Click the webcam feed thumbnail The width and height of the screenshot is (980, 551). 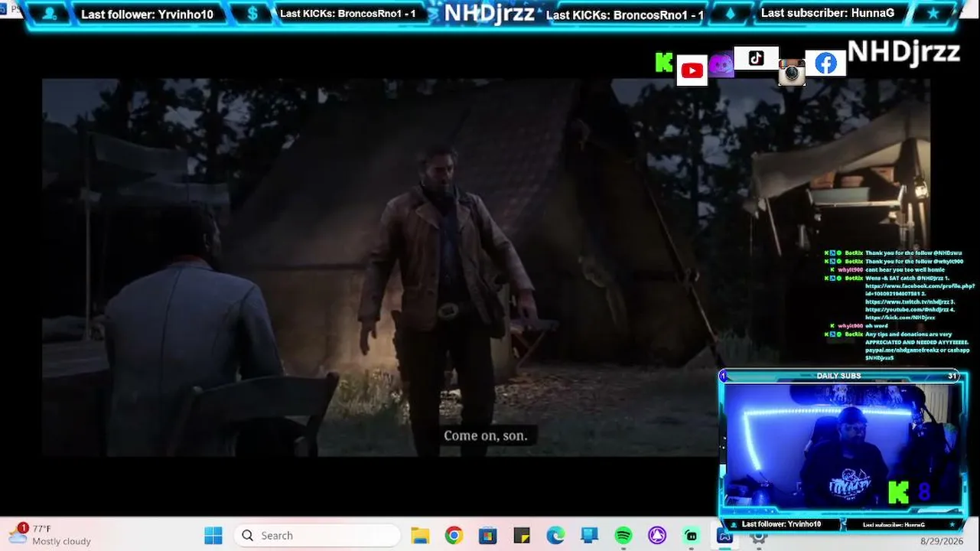[843, 445]
